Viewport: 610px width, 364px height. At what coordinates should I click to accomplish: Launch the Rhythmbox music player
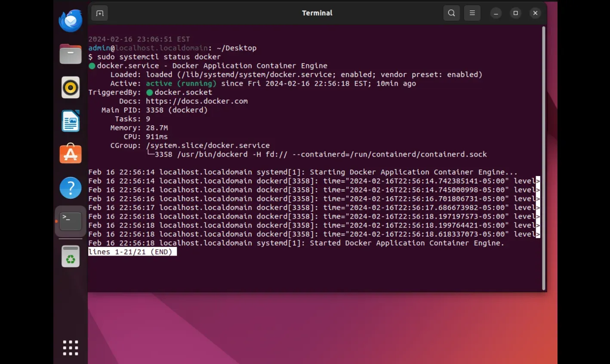point(70,87)
